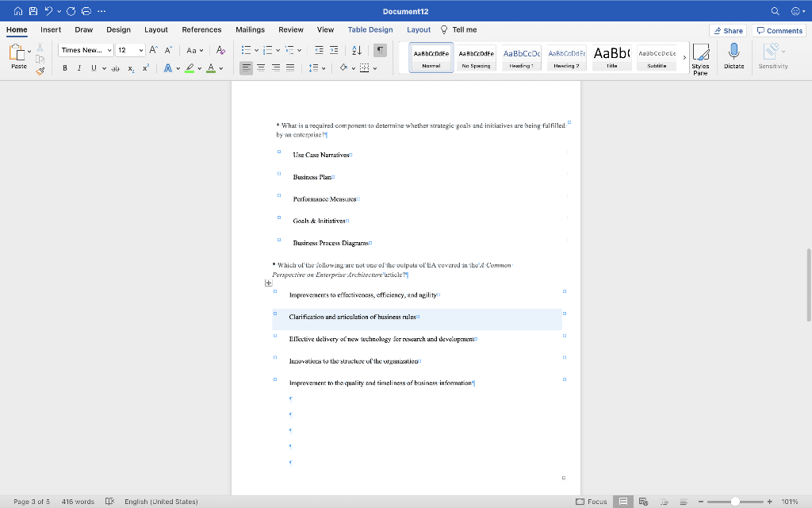Expand the styles gallery arrow

(684, 57)
